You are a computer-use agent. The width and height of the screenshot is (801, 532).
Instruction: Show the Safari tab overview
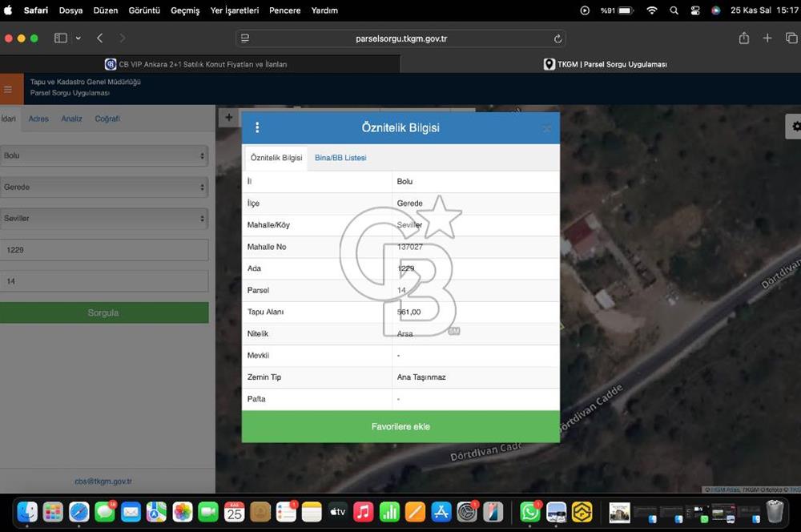pyautogui.click(x=791, y=38)
